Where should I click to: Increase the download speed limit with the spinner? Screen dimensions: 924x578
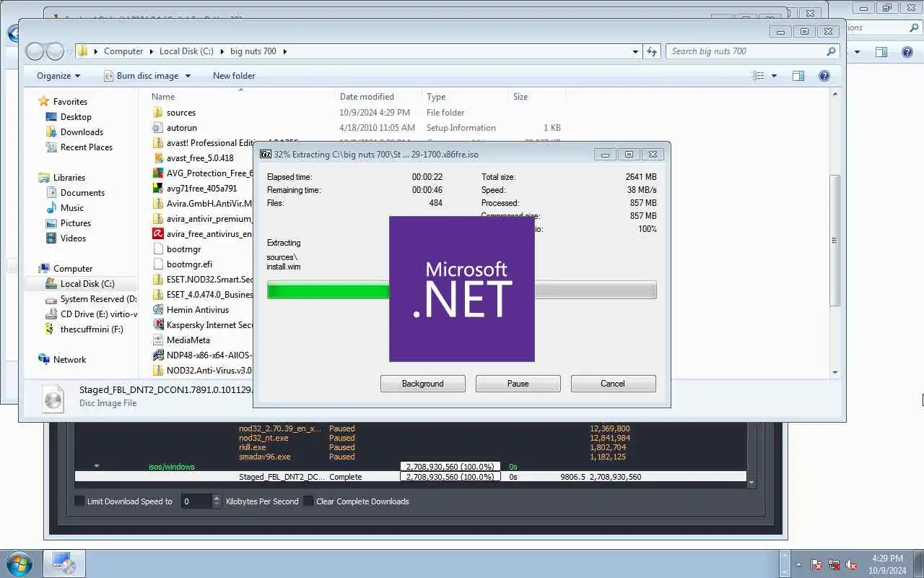point(217,498)
